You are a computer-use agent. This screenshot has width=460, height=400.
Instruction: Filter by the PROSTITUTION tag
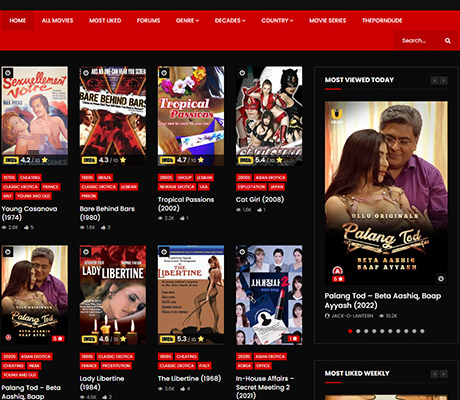[x=116, y=366]
